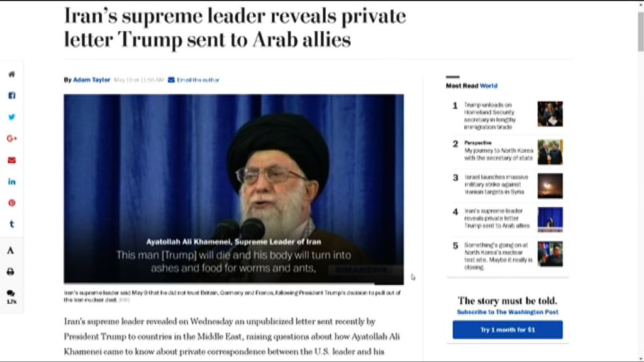Change the text size with the A icon
The height and width of the screenshot is (362, 644).
tap(11, 250)
